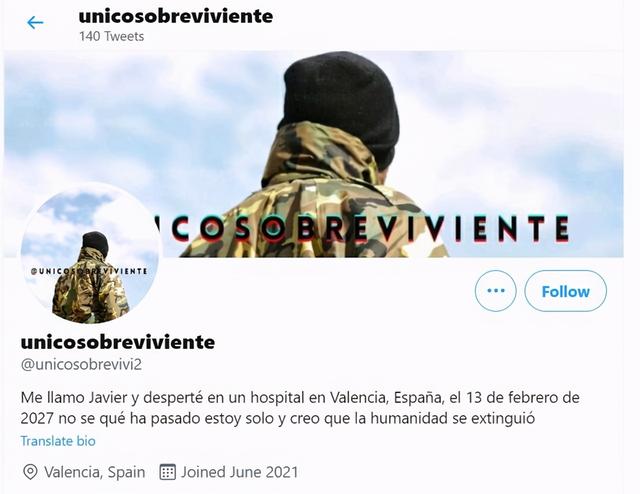Open the camouflage header banner image
Screen dimensions: 640x494
[313, 154]
